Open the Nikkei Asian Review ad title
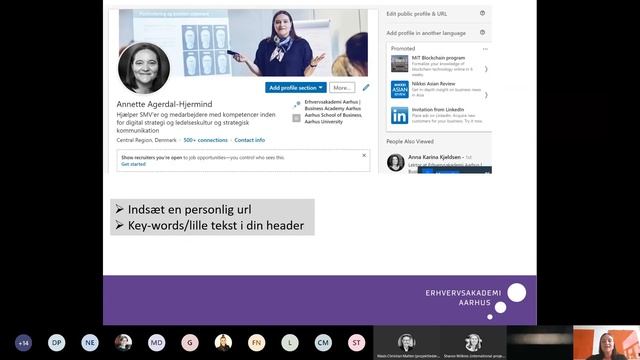The image size is (640, 360). pos(433,84)
